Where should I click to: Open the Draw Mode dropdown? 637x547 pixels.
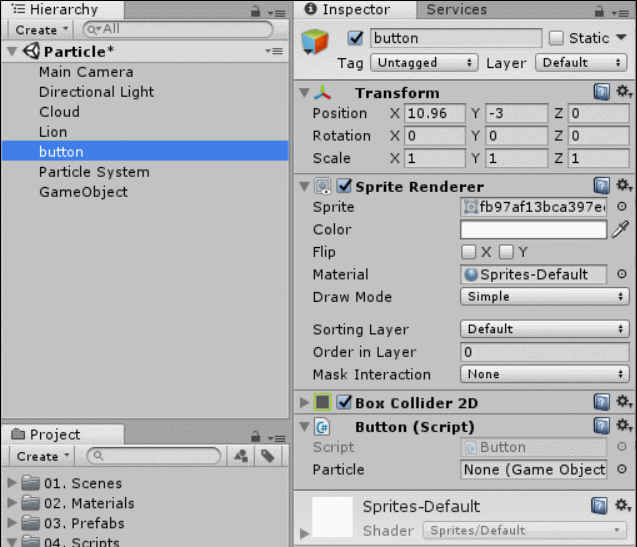click(x=544, y=297)
